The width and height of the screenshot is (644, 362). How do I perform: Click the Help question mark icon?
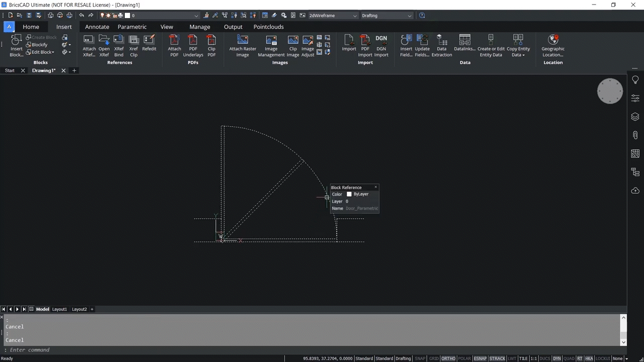(x=422, y=16)
